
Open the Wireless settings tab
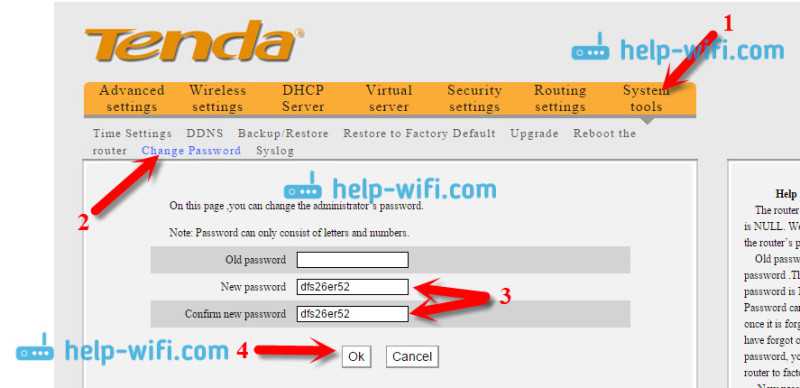(217, 99)
